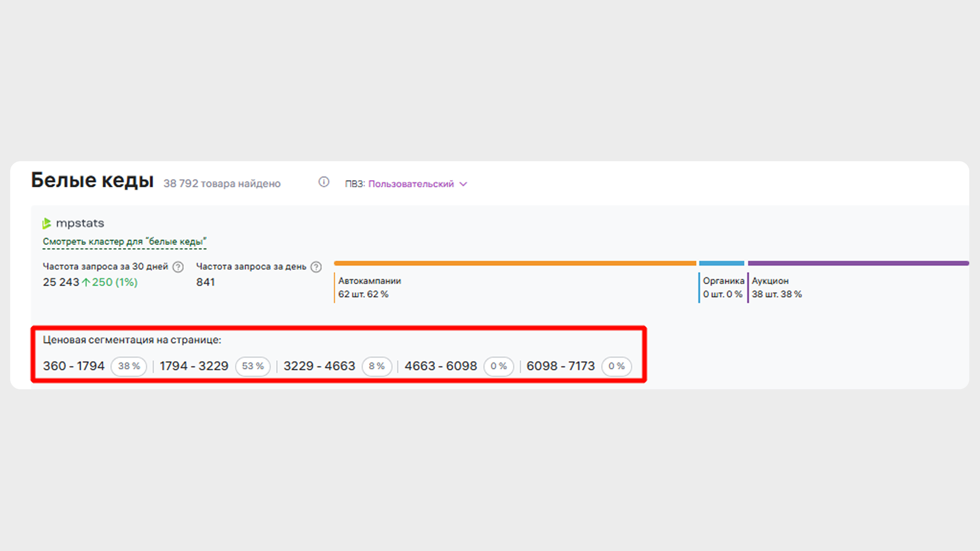Click the mpstats logo icon
This screenshot has width=980, height=551.
46,223
